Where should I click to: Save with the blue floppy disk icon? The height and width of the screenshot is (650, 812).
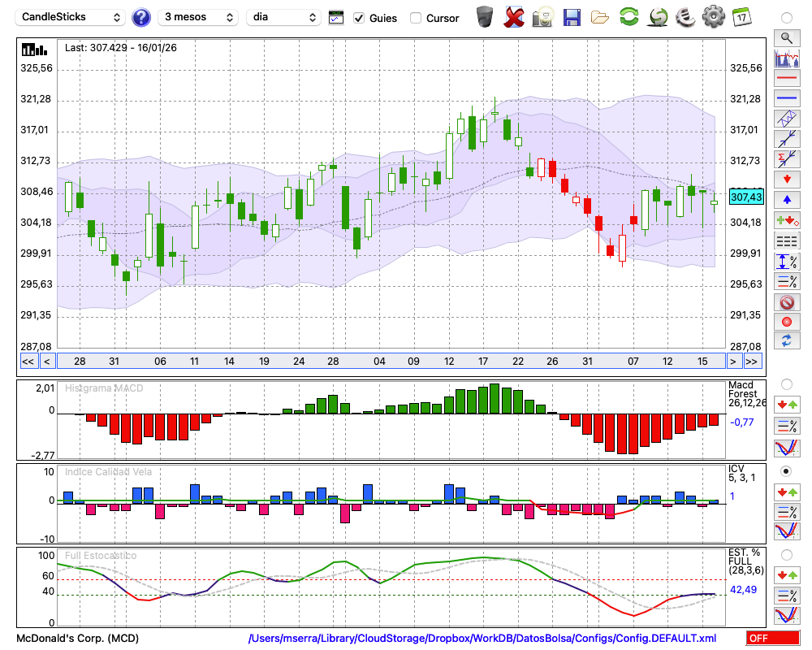pyautogui.click(x=572, y=17)
